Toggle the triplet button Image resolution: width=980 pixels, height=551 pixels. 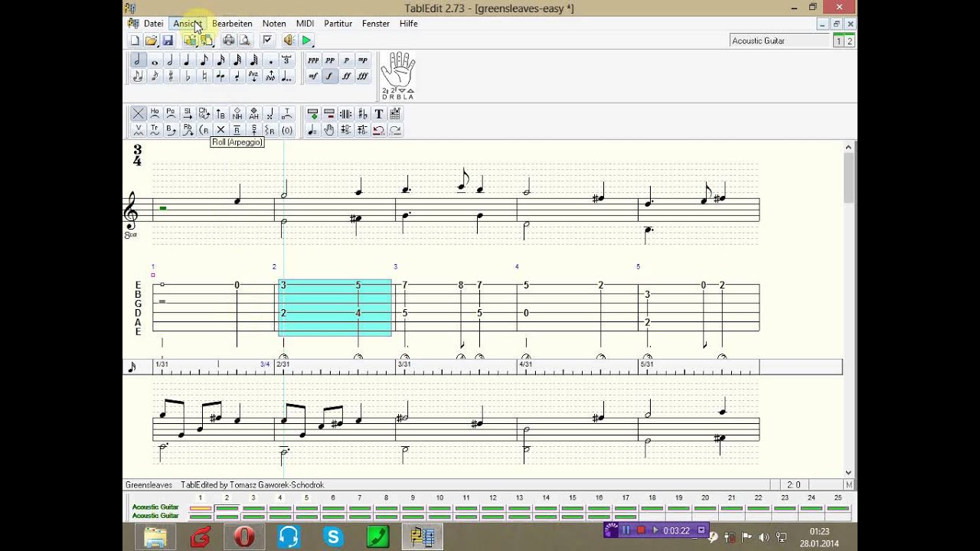[x=286, y=60]
